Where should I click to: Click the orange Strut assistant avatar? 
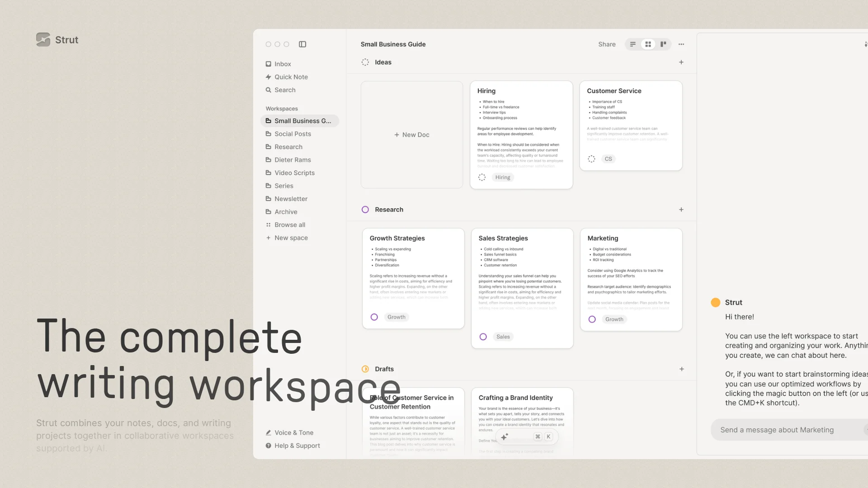click(x=715, y=303)
